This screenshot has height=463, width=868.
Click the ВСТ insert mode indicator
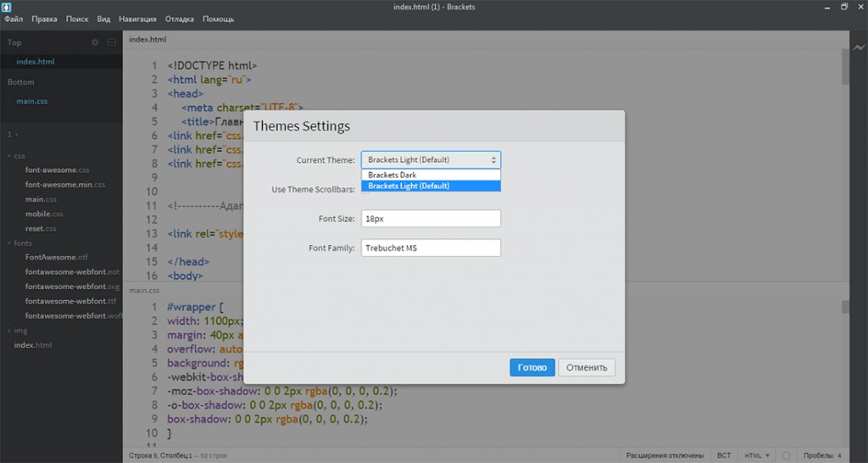pos(724,456)
